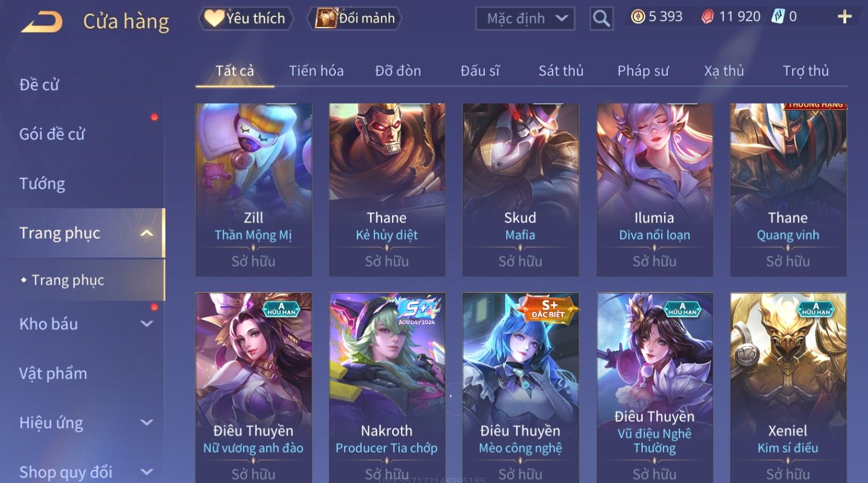The image size is (868, 483).
Task: Select Zill Thần Mộng Mị skin card
Action: tap(254, 190)
